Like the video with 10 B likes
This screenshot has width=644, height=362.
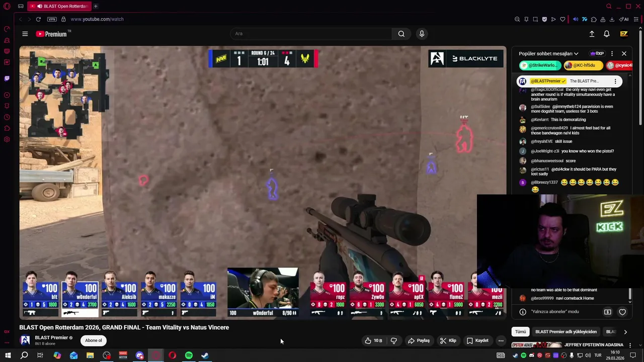(373, 341)
